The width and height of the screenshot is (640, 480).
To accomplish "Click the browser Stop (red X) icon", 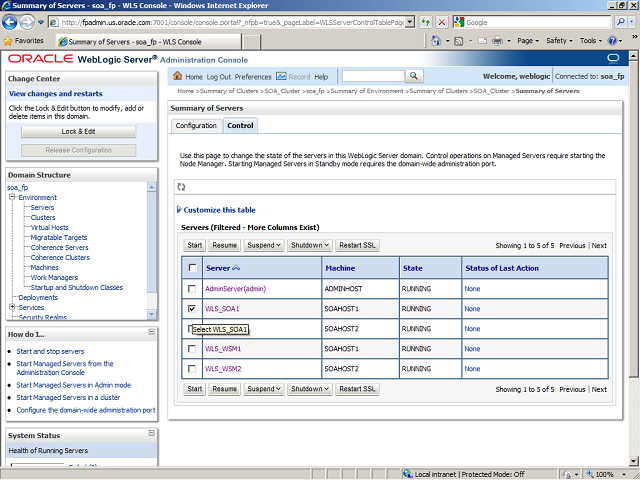I will click(x=442, y=21).
